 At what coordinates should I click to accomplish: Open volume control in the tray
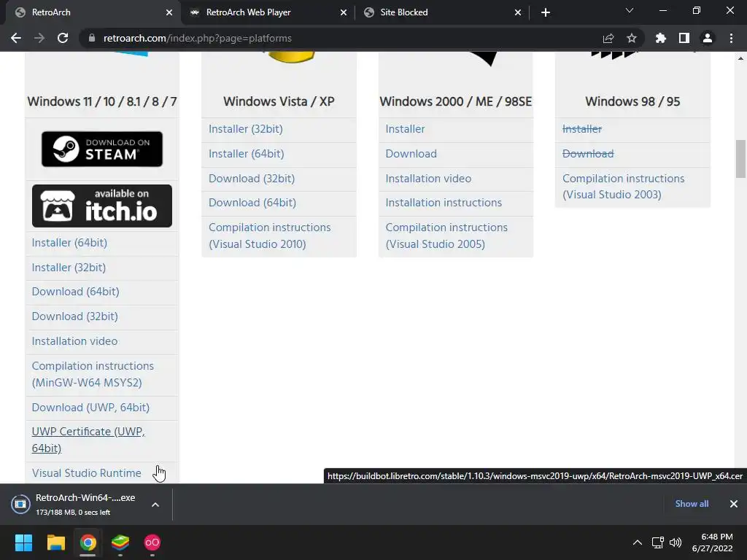click(x=676, y=542)
